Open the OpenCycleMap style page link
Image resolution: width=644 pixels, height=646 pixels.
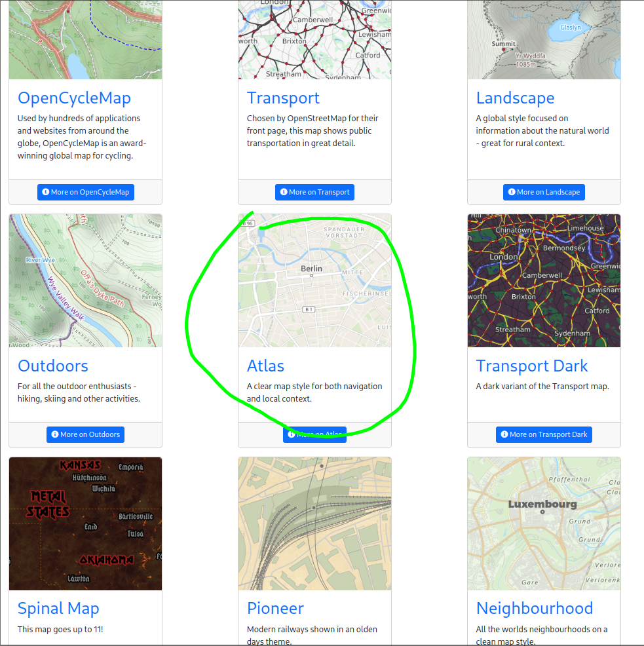[x=74, y=97]
